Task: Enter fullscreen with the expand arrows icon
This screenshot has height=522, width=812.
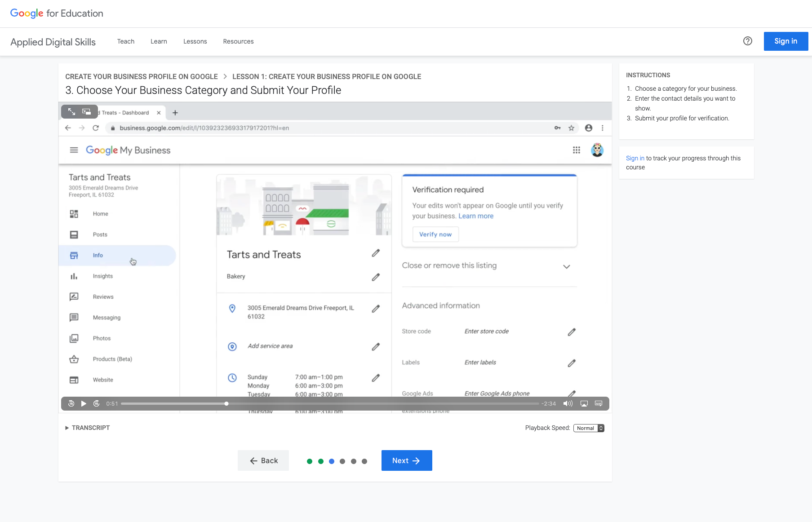Action: tap(71, 111)
